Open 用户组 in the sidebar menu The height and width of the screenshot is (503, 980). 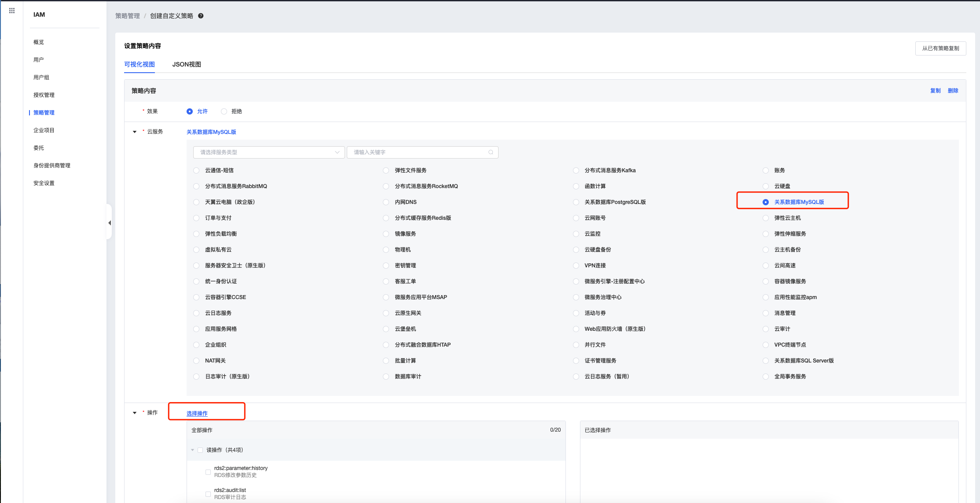(x=41, y=78)
